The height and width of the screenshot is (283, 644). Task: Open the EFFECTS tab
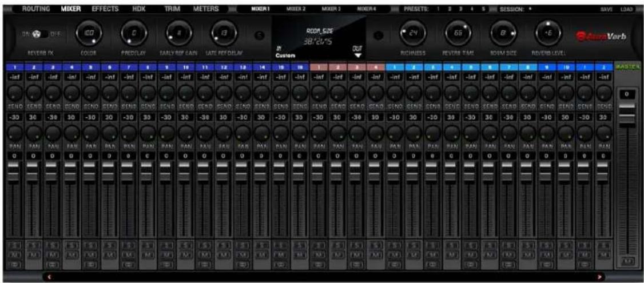click(x=105, y=9)
